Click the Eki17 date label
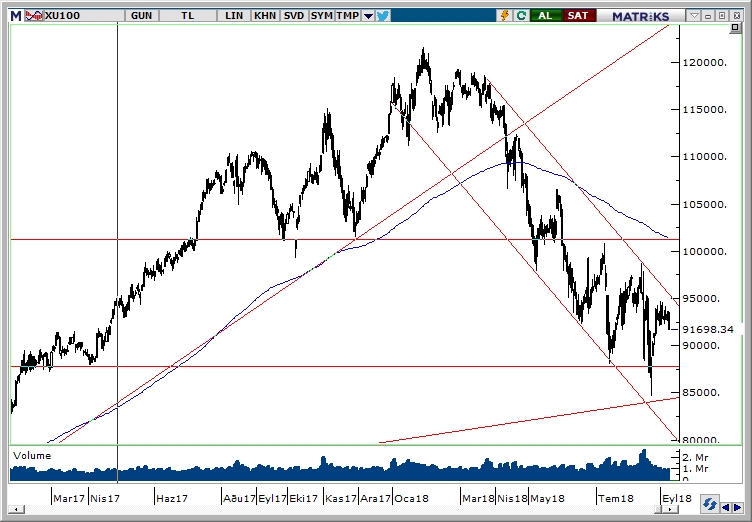The image size is (752, 522). (x=304, y=498)
